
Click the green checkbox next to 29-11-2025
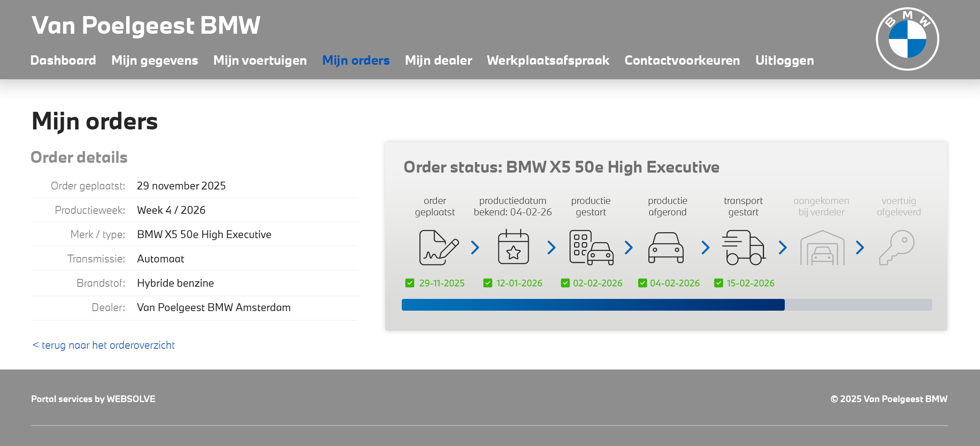(x=410, y=283)
